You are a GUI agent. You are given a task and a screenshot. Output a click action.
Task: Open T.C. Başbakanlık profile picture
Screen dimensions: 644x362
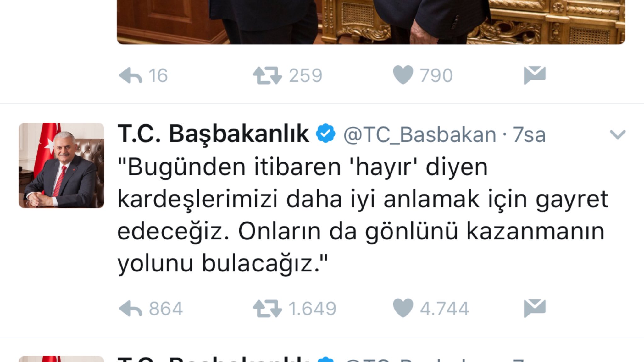(x=61, y=165)
